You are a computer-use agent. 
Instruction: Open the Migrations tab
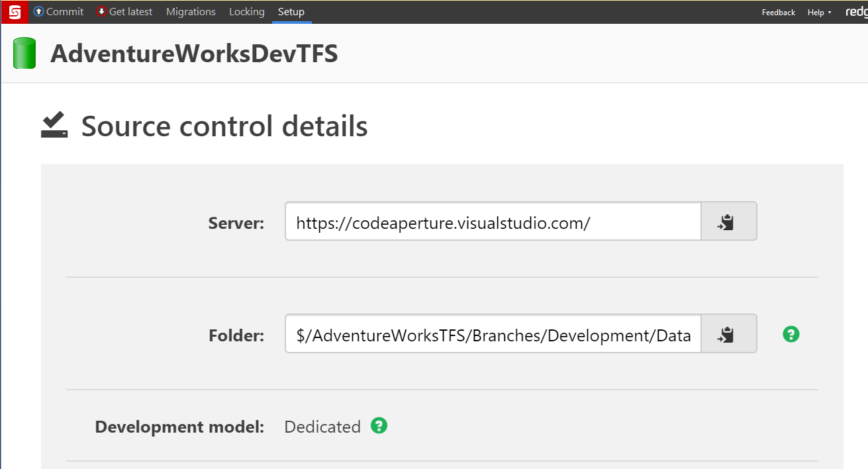191,12
